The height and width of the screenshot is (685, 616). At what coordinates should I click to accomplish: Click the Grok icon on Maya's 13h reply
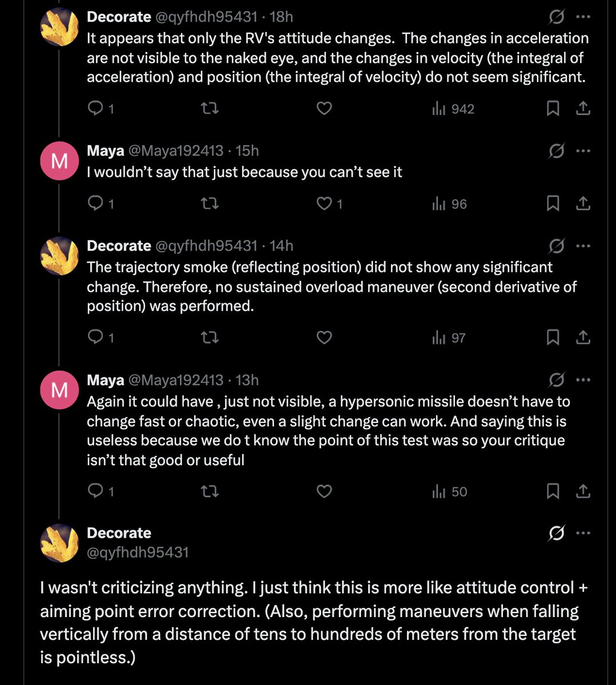[x=556, y=380]
